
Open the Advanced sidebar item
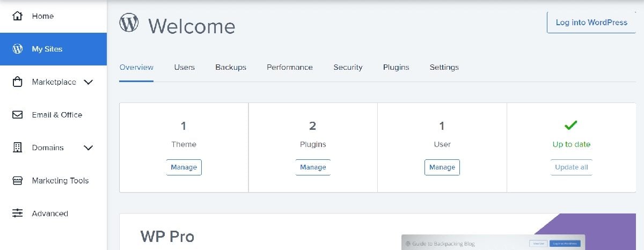pyautogui.click(x=54, y=214)
